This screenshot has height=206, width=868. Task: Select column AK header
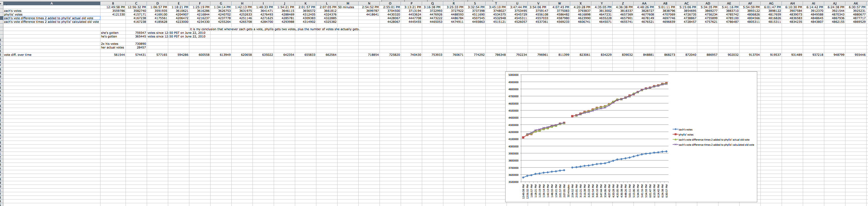(856, 3)
